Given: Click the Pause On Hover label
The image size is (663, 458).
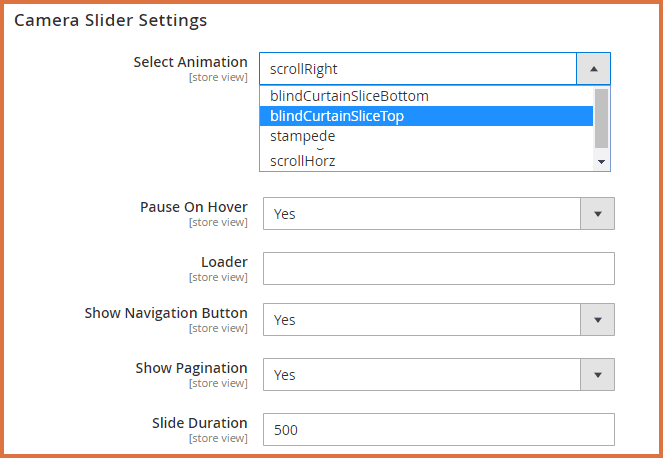Looking at the screenshot, I should click(193, 207).
